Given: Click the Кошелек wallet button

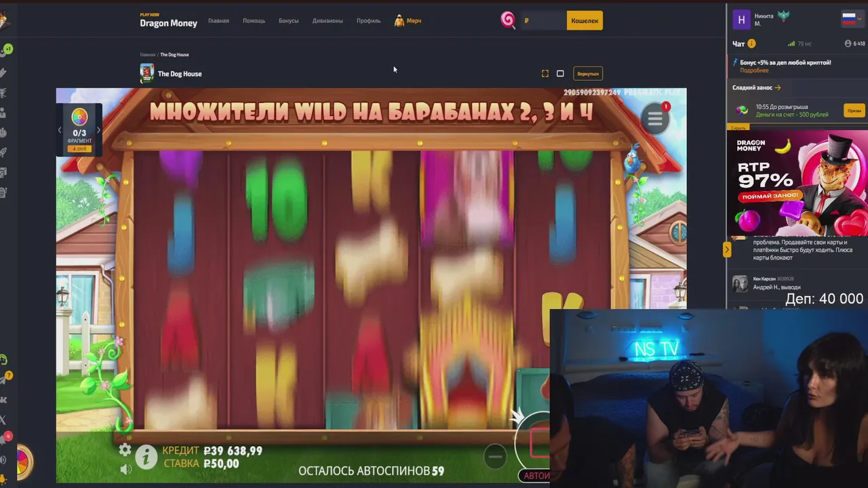Looking at the screenshot, I should coord(585,20).
